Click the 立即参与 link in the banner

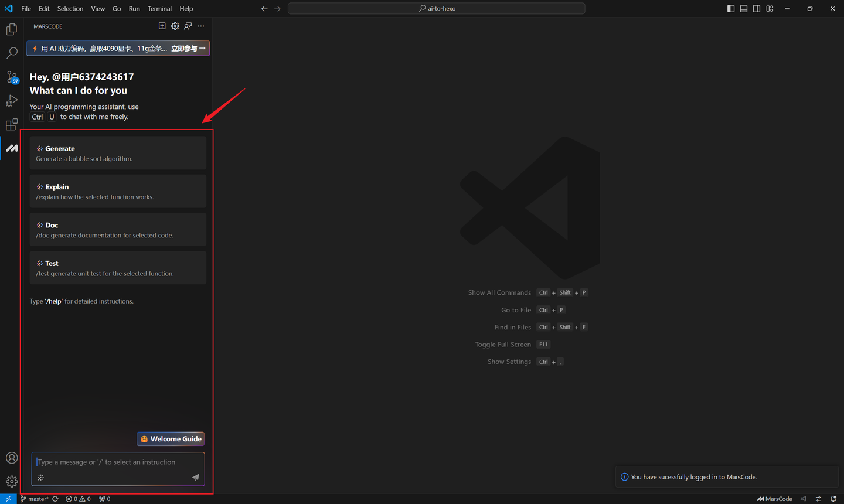188,49
